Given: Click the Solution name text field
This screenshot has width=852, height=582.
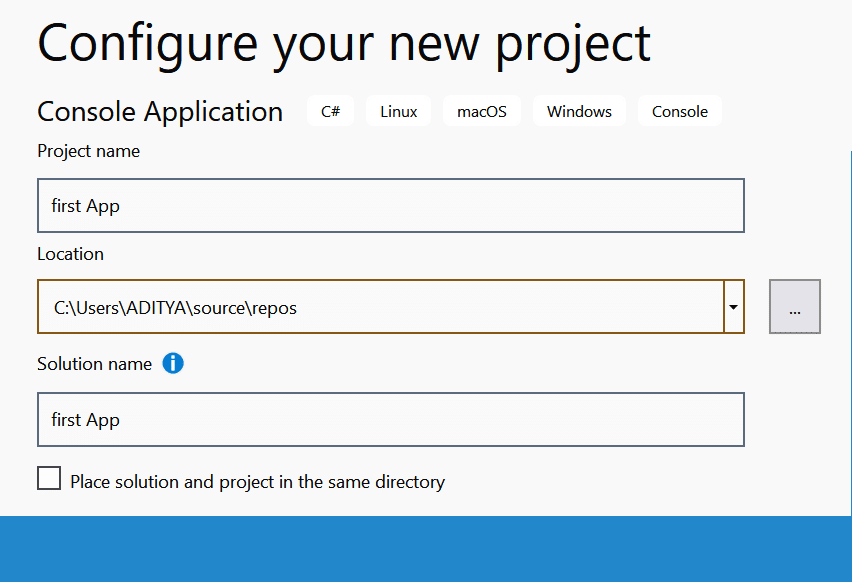Looking at the screenshot, I should (390, 420).
